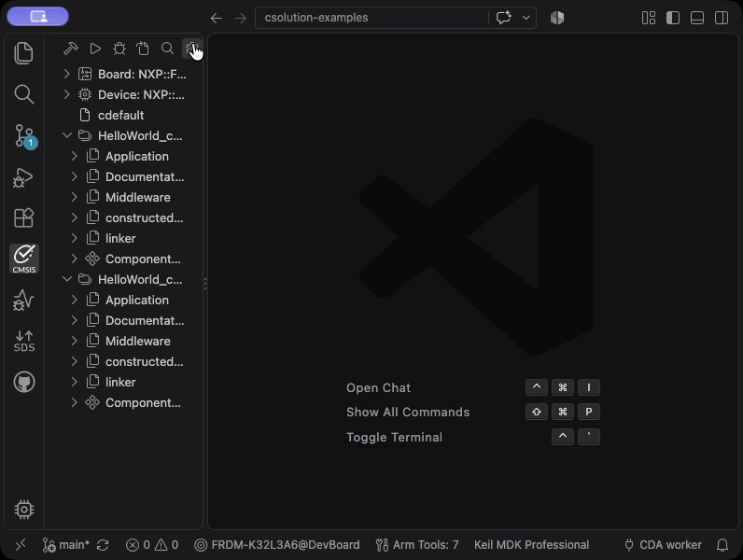Expand Component... under second HelloWorld_c... project

click(75, 402)
